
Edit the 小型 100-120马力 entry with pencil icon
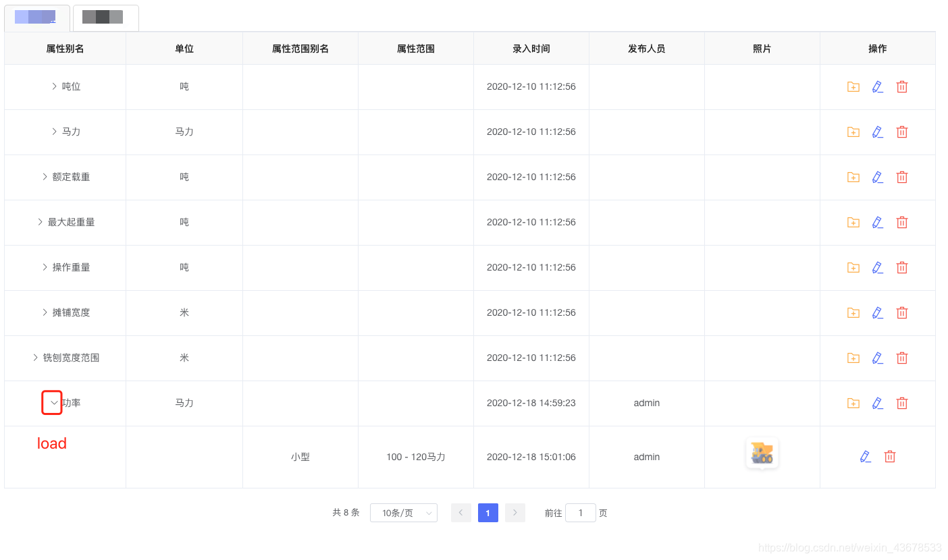(865, 456)
